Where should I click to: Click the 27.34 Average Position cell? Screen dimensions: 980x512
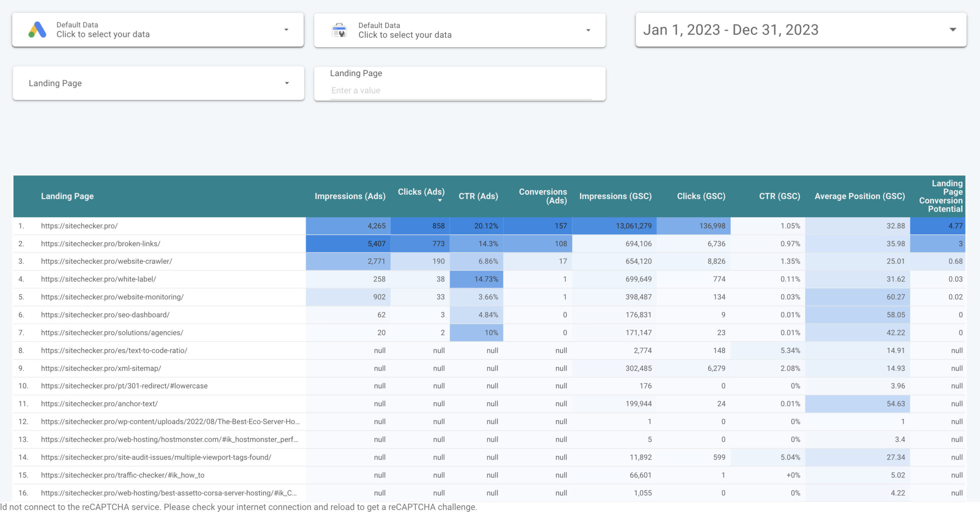point(857,457)
